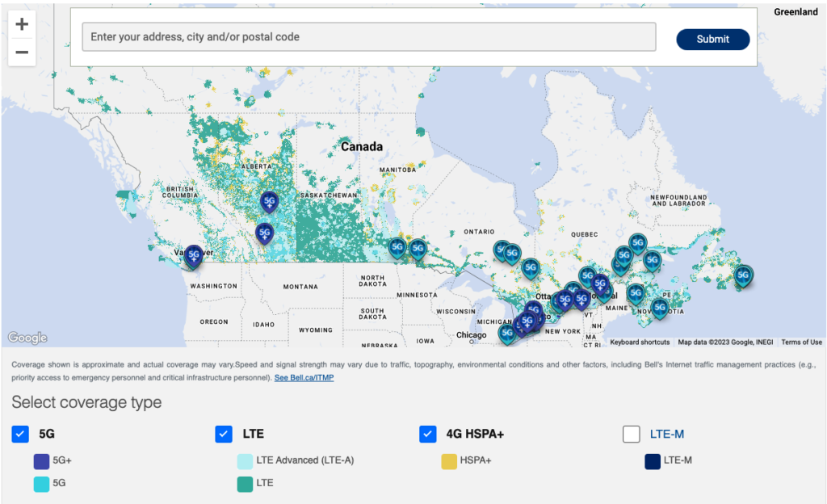Zoom out with the minus map button
This screenshot has width=827, height=504.
tap(22, 52)
